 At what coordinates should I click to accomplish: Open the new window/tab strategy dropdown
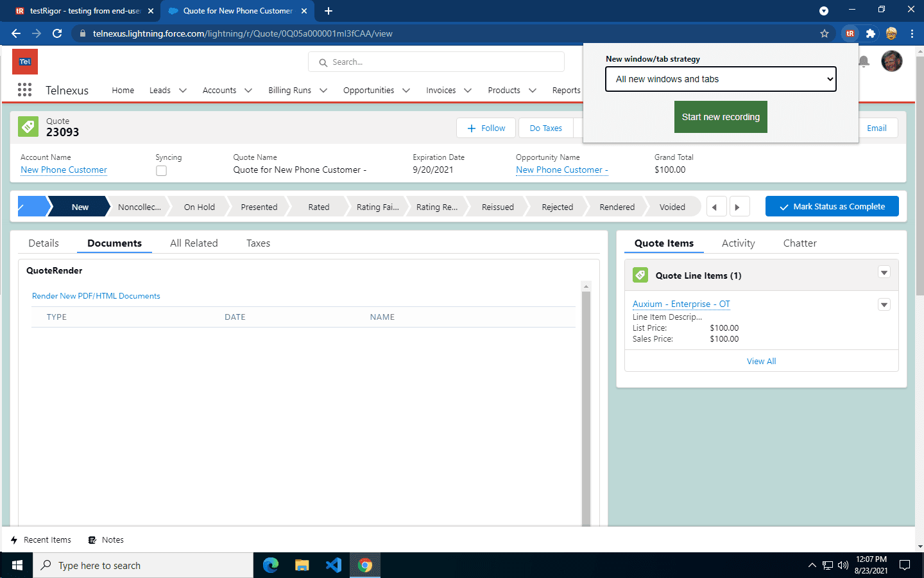(x=720, y=79)
